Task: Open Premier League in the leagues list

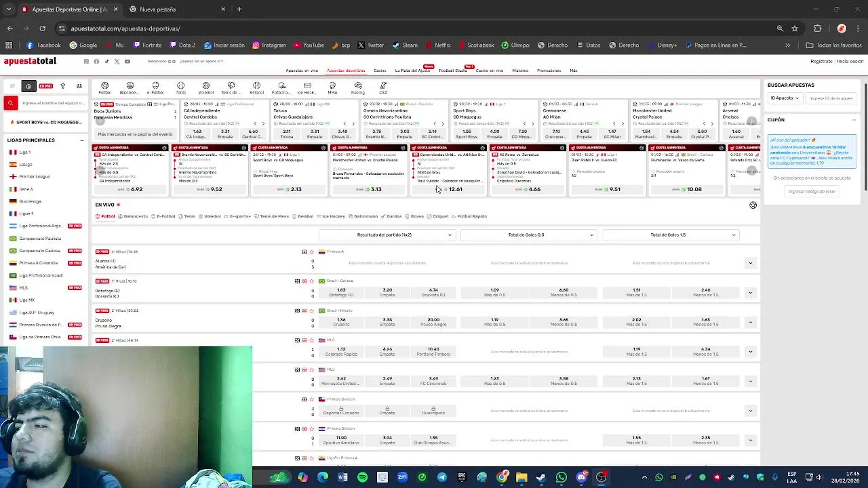Action: pos(35,177)
